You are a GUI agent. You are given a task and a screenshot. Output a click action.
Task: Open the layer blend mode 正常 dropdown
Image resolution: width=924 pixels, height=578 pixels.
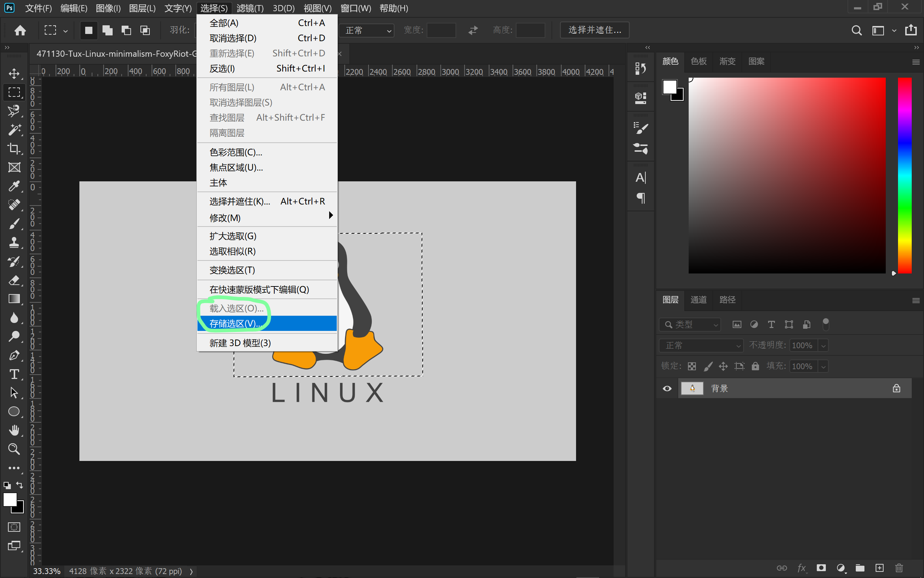tap(701, 345)
